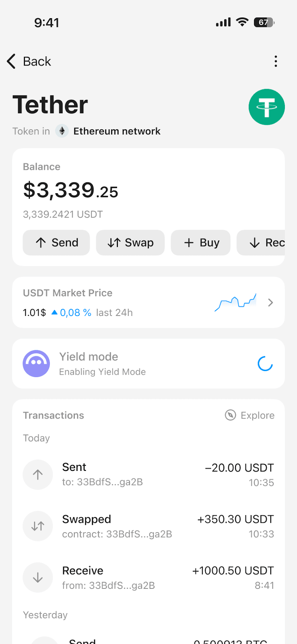Viewport: 297px width, 644px height.
Task: Tap the Explore compass icon
Action: (230, 415)
